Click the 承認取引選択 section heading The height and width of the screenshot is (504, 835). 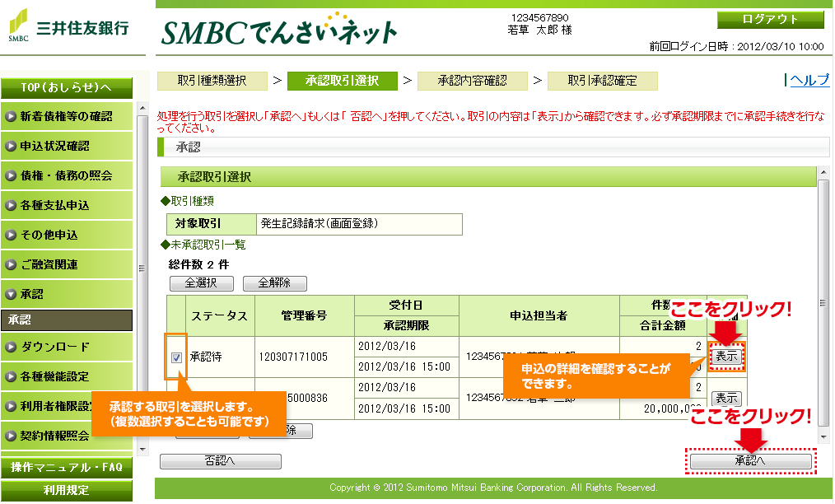[x=214, y=177]
